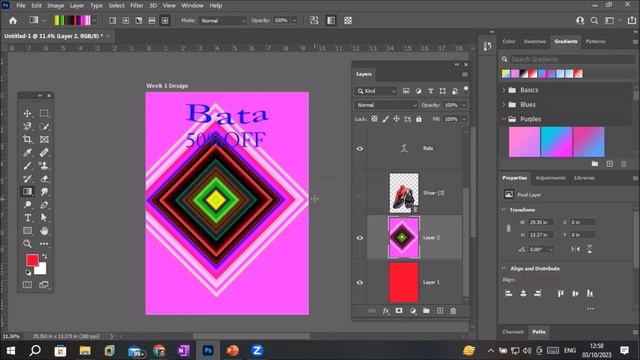Switch to the Swatches tab
The height and width of the screenshot is (360, 640).
(535, 42)
